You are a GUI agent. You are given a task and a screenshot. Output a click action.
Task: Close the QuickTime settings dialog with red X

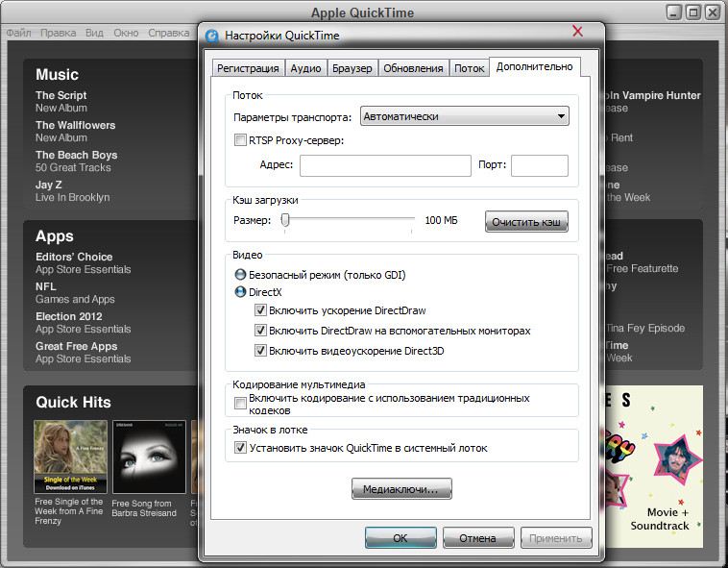[577, 32]
